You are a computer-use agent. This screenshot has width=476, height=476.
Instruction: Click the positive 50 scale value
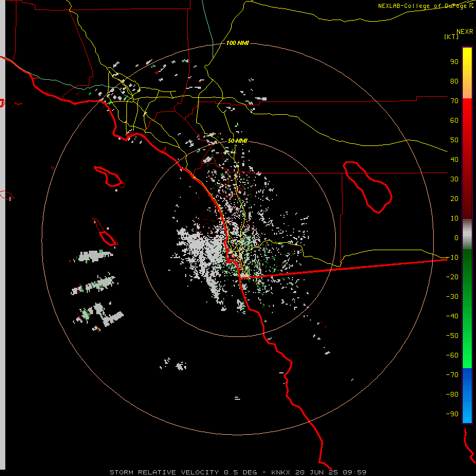pyautogui.click(x=454, y=140)
